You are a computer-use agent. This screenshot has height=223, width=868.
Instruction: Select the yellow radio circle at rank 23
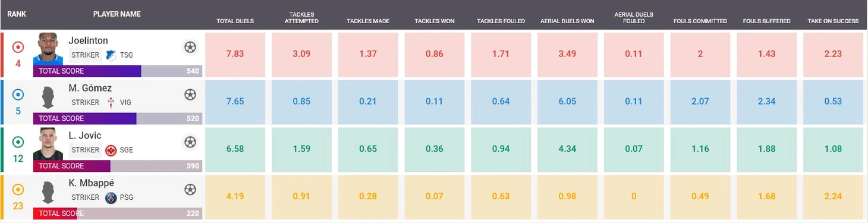(x=18, y=190)
